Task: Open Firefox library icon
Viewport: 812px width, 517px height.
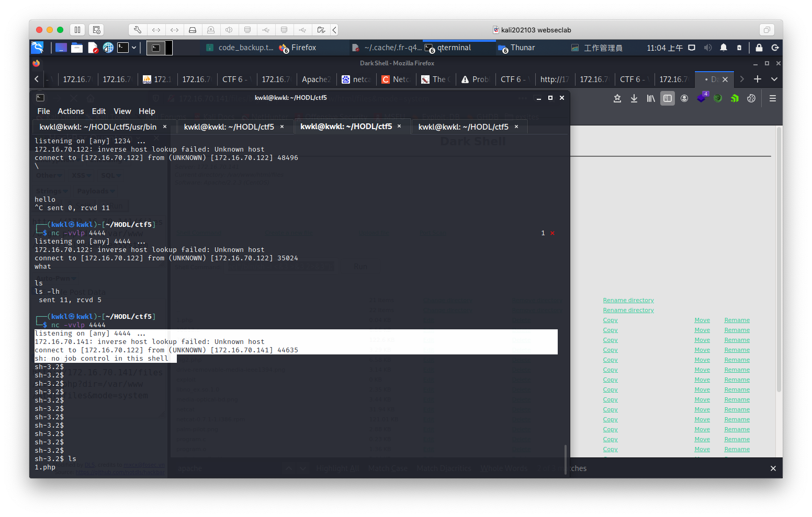Action: coord(651,98)
